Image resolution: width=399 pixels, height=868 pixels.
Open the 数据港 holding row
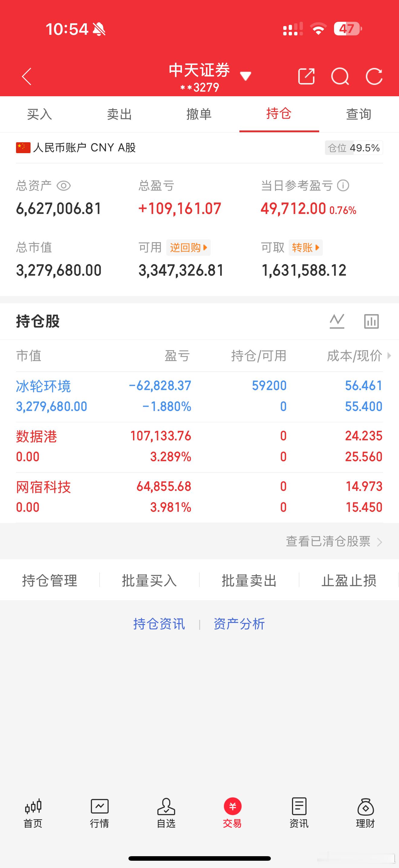[x=199, y=447]
